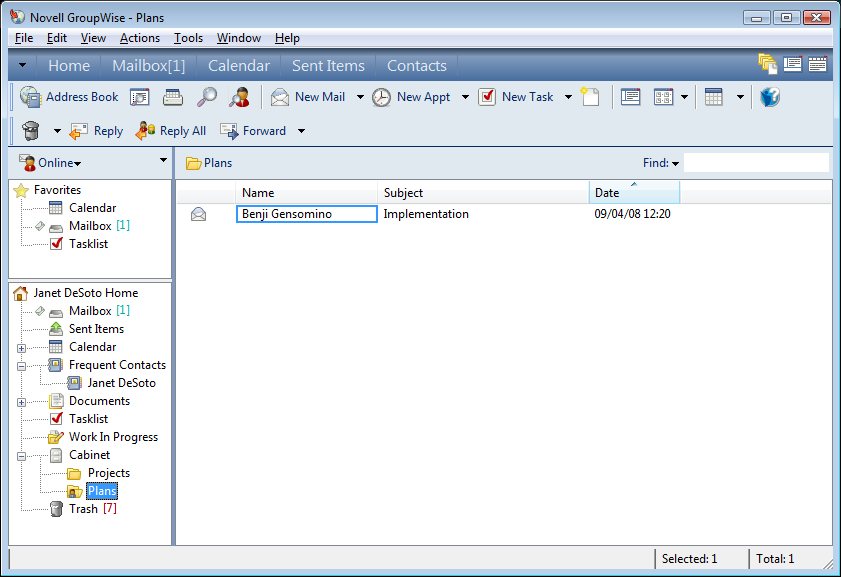Click the properties icon beside Address Book
The width and height of the screenshot is (841, 577).
tap(139, 97)
